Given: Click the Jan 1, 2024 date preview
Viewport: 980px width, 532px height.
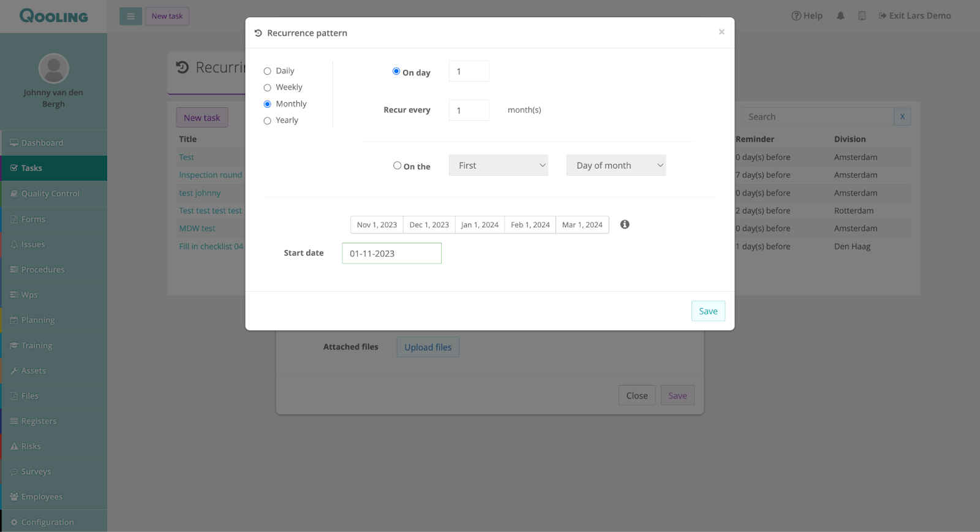Looking at the screenshot, I should pyautogui.click(x=480, y=225).
